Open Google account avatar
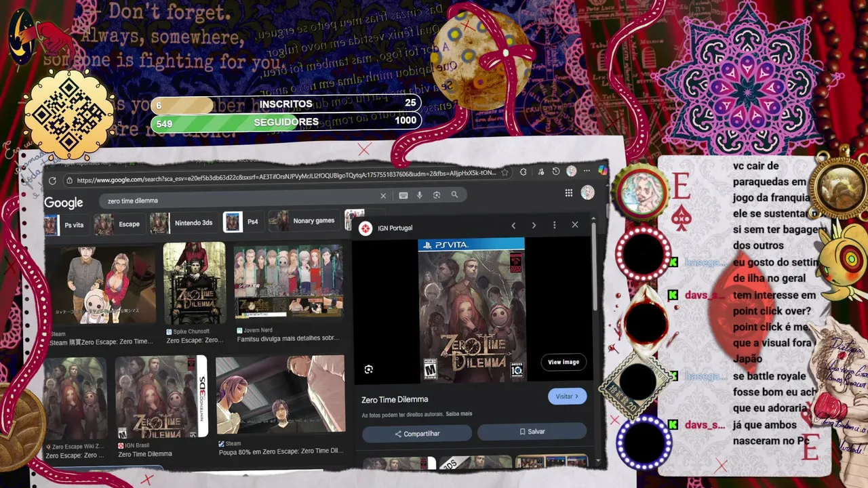 [x=587, y=192]
